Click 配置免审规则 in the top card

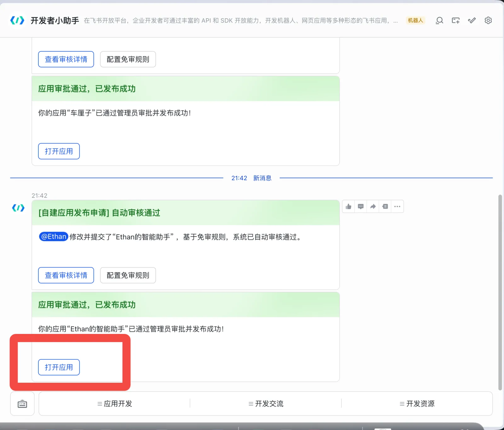pyautogui.click(x=128, y=59)
